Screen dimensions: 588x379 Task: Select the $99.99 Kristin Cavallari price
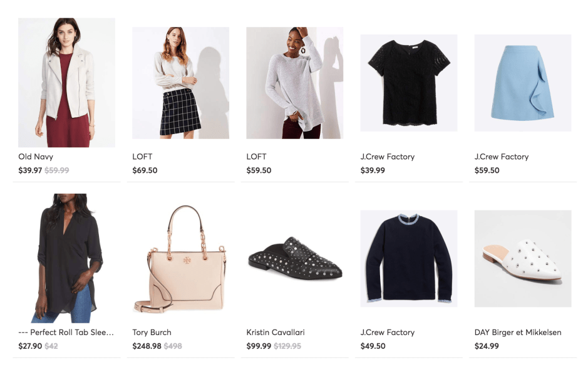(259, 346)
